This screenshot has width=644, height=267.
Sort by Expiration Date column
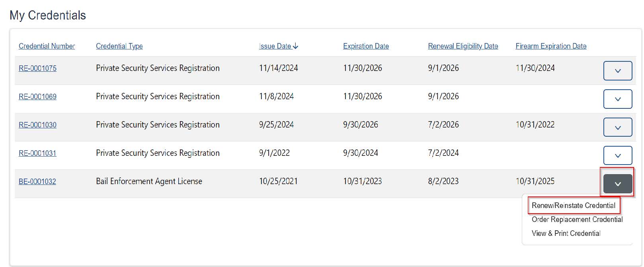pos(366,46)
